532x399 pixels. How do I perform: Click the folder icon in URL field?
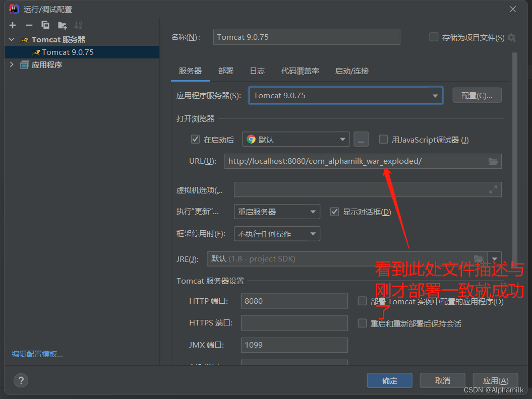tap(493, 161)
